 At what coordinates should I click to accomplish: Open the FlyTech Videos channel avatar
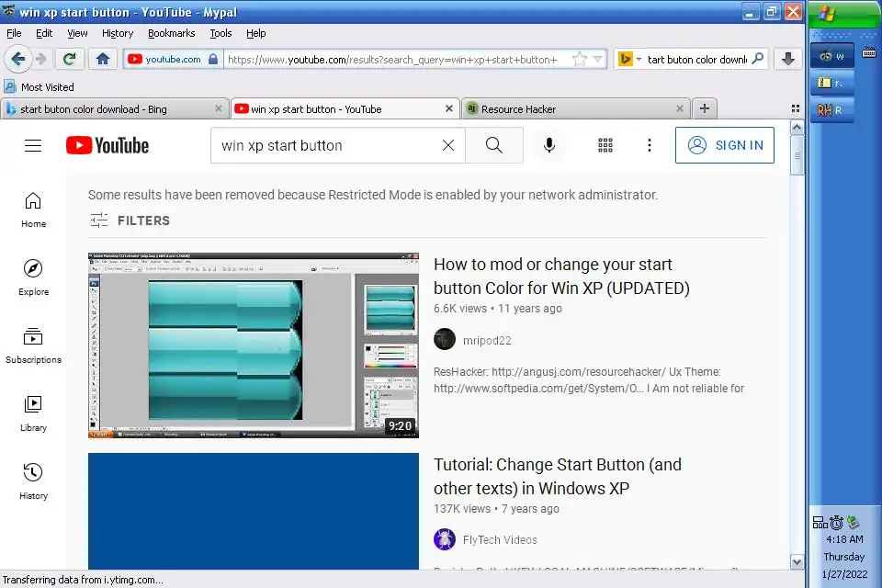(x=445, y=539)
